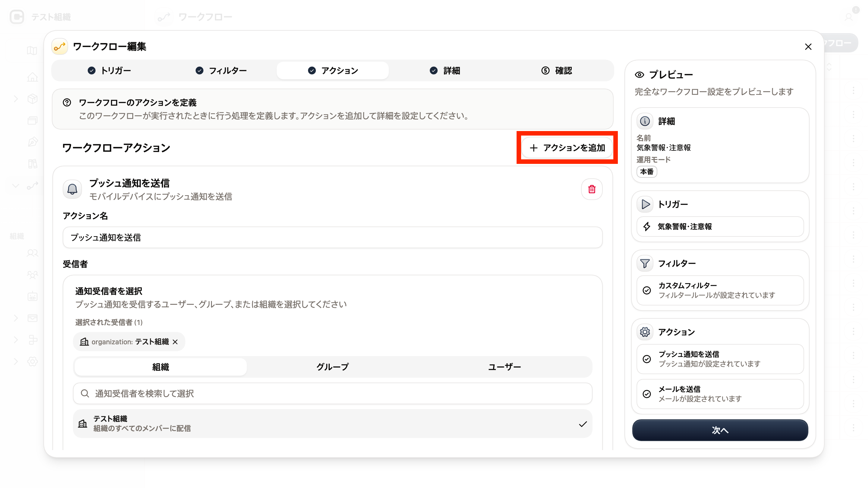Remove the organization: テスト組織 recipient chip
Viewport: 868px width, 488px height.
(x=175, y=342)
